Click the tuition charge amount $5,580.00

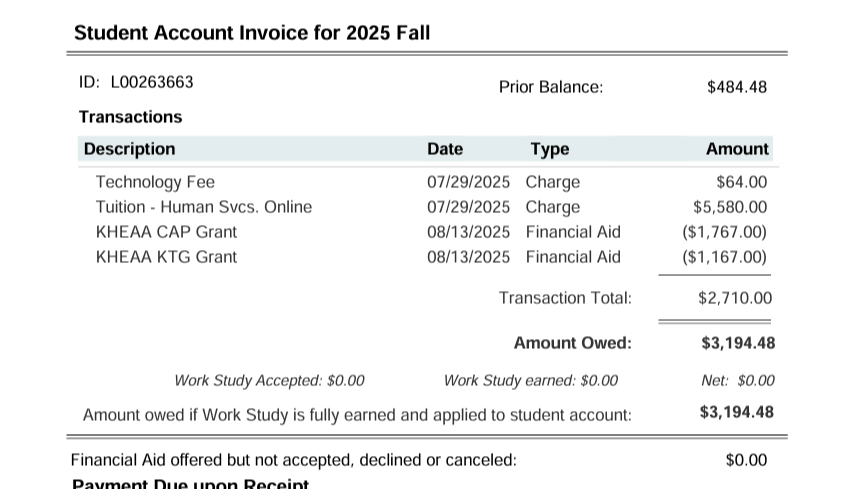point(730,207)
